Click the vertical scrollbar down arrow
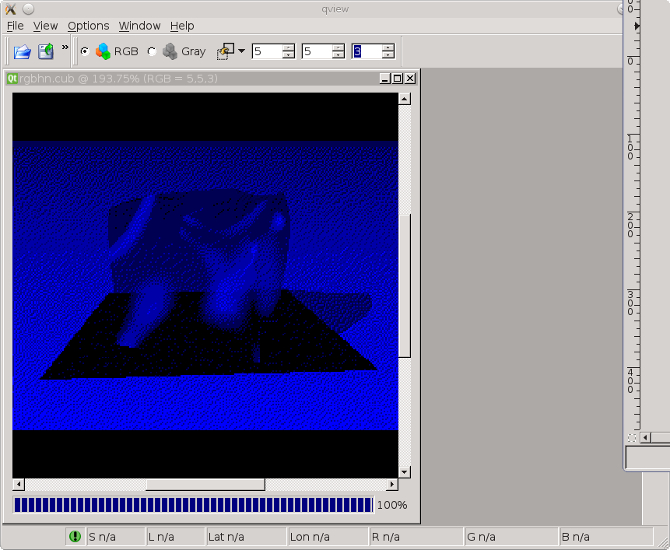 click(x=405, y=471)
